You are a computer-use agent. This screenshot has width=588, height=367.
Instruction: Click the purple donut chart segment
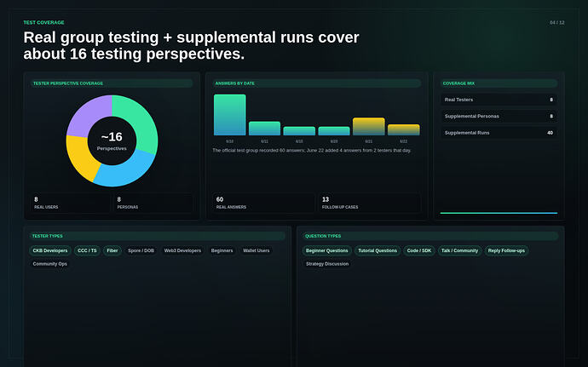(x=86, y=114)
